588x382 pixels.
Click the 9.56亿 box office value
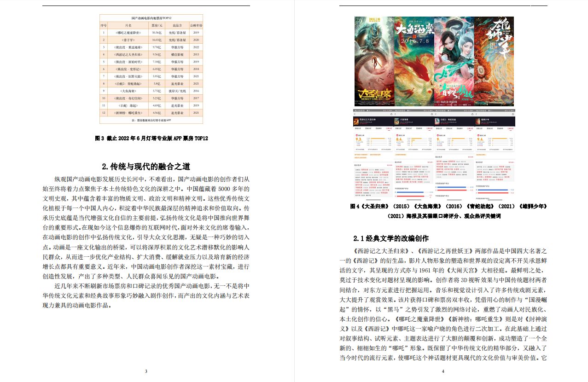coord(157,54)
